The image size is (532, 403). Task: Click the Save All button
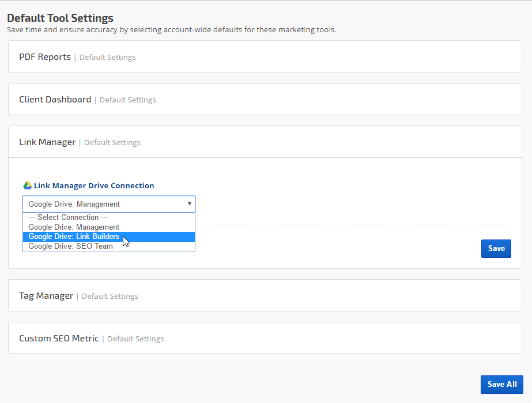(501, 384)
